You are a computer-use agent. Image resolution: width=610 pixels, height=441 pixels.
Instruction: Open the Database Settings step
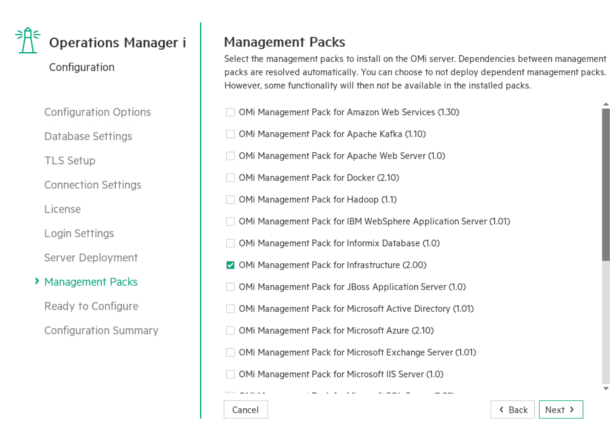[88, 136]
